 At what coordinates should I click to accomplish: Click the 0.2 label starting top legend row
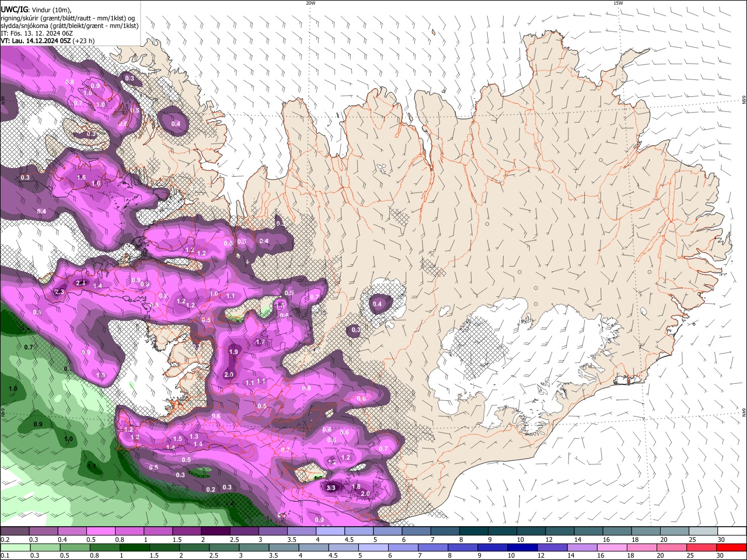(5, 540)
